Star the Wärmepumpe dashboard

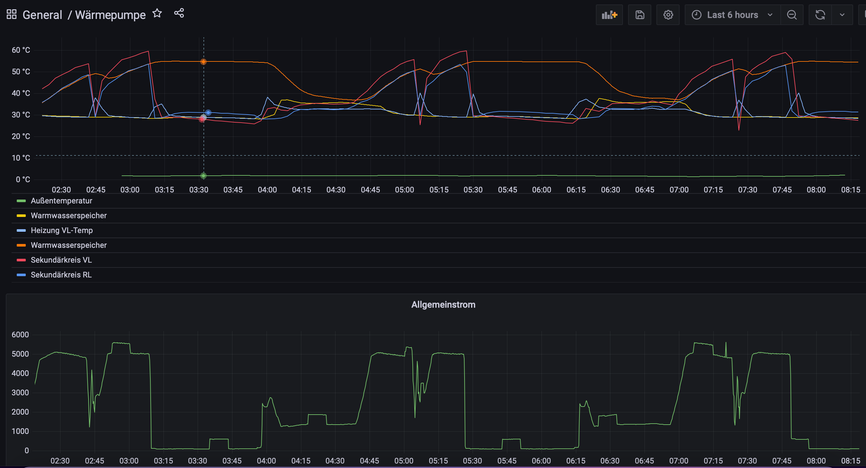tap(157, 13)
